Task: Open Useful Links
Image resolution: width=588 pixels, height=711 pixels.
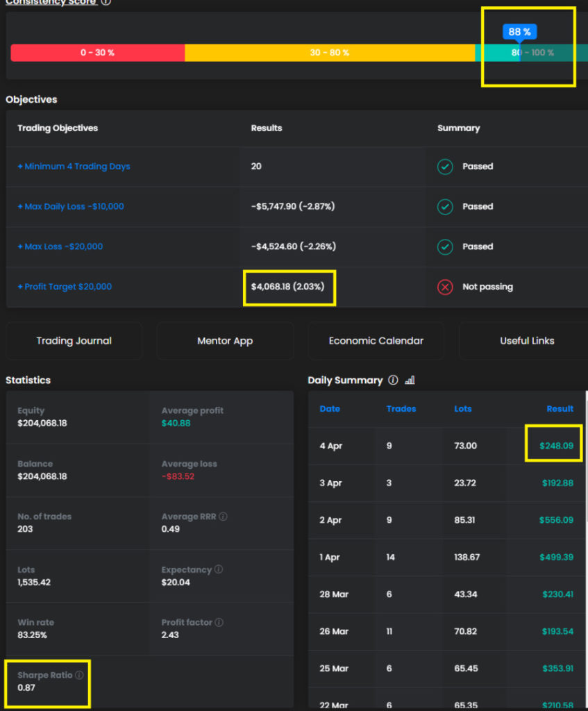Action: point(526,341)
